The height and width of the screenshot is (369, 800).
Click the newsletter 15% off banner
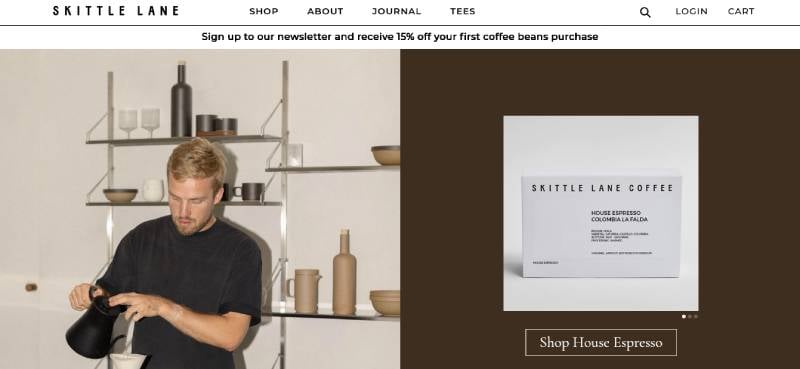399,37
